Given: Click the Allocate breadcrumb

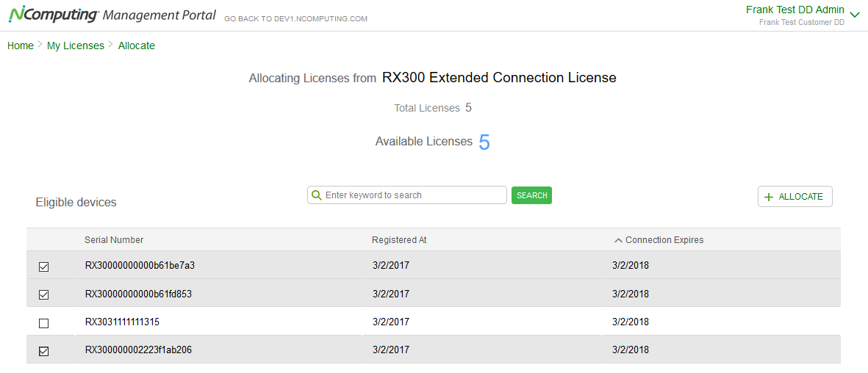Looking at the screenshot, I should tap(137, 46).
